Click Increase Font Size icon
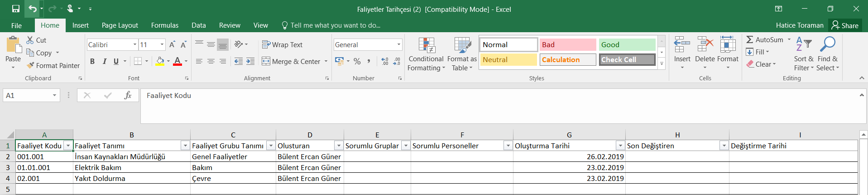 click(x=172, y=44)
